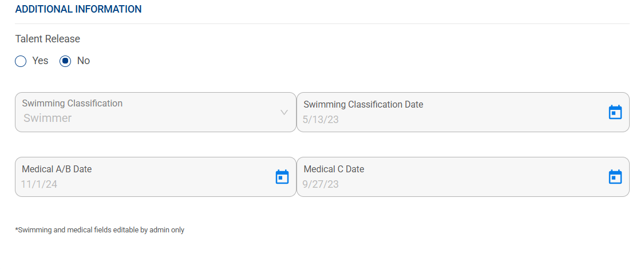Expand the Swimming Classification dropdown arrow

[284, 112]
